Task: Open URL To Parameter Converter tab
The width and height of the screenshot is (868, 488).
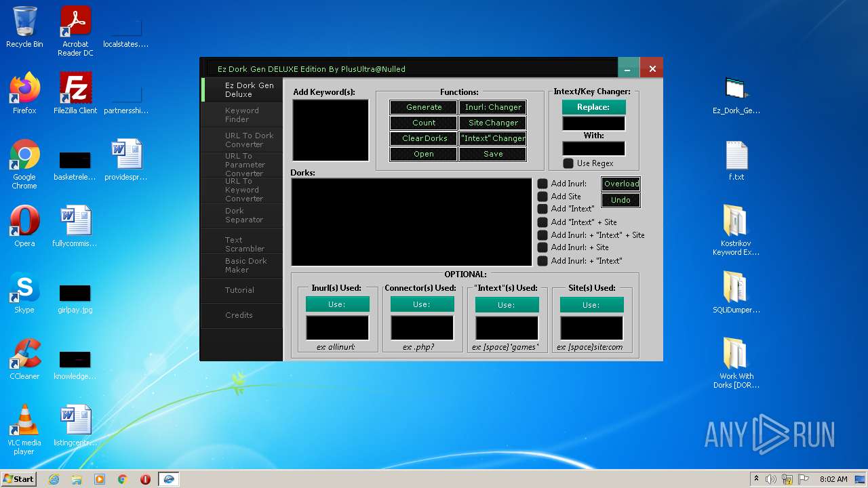Action: click(x=242, y=165)
